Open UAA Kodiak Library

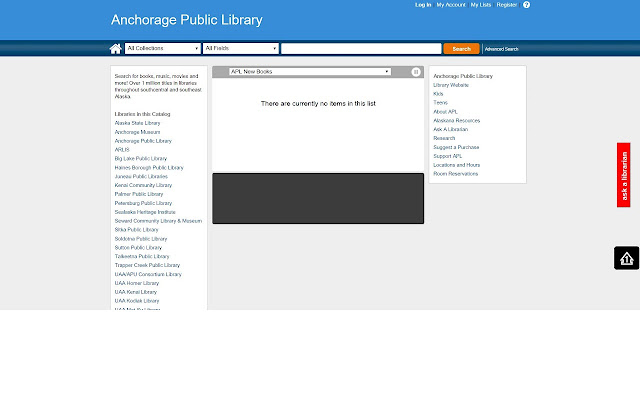click(x=137, y=301)
